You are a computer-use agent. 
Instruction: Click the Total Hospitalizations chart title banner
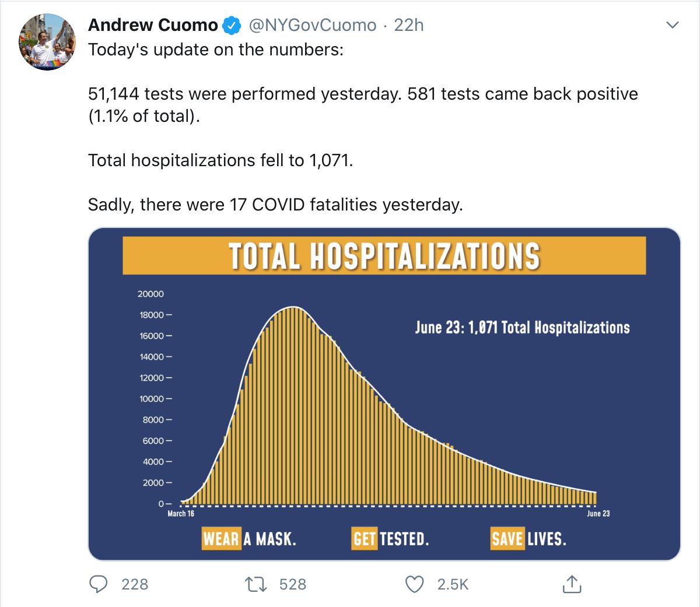pos(384,255)
